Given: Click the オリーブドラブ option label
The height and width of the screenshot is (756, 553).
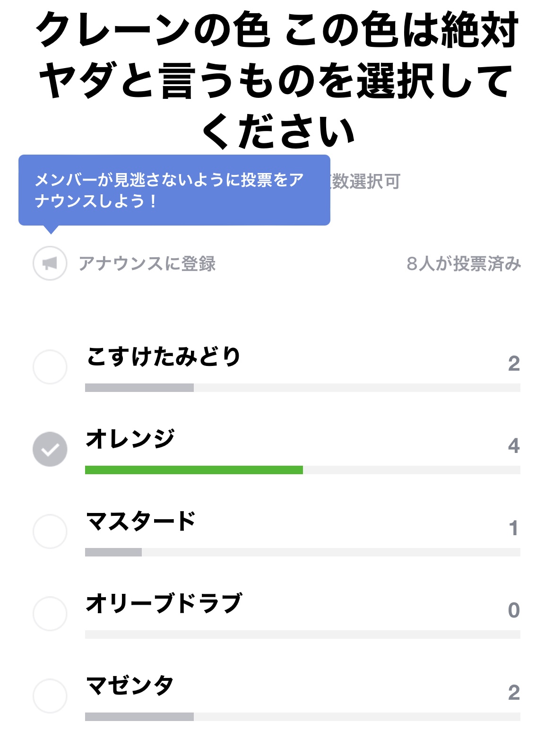Looking at the screenshot, I should tap(164, 603).
